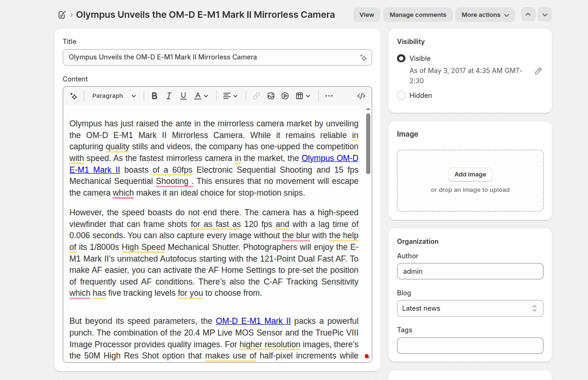
Task: Click the AI sparkle icon in Title field
Action: pyautogui.click(x=363, y=58)
